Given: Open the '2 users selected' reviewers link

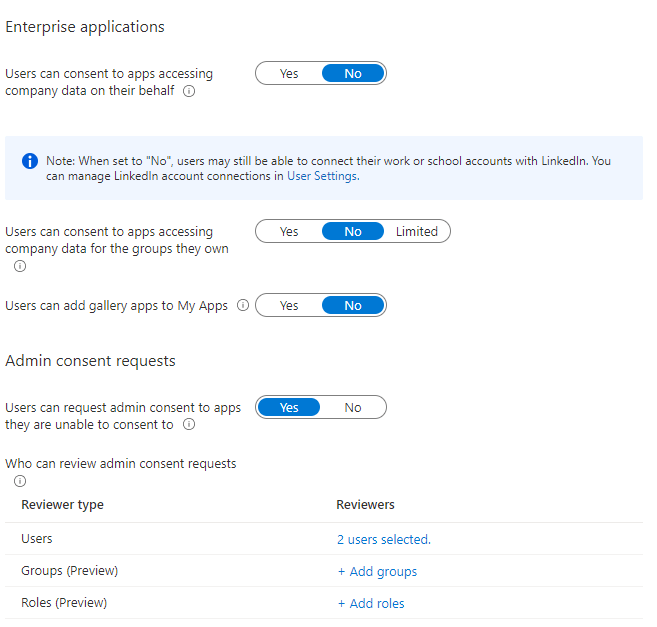Looking at the screenshot, I should (x=383, y=539).
